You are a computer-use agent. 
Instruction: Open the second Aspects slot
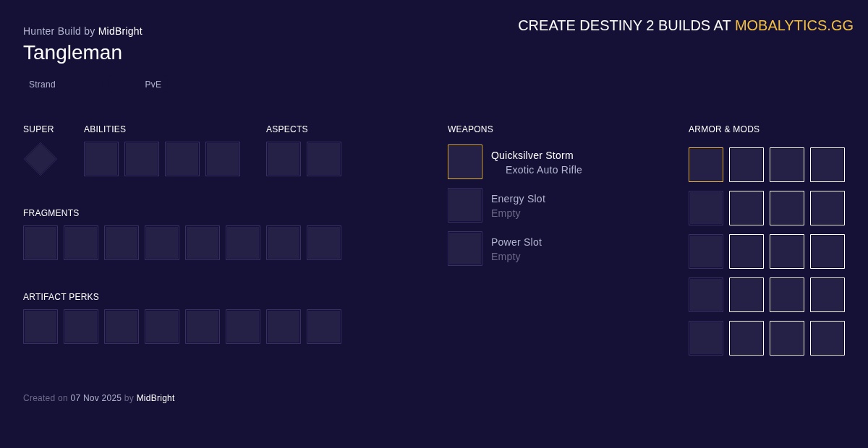pyautogui.click(x=324, y=159)
